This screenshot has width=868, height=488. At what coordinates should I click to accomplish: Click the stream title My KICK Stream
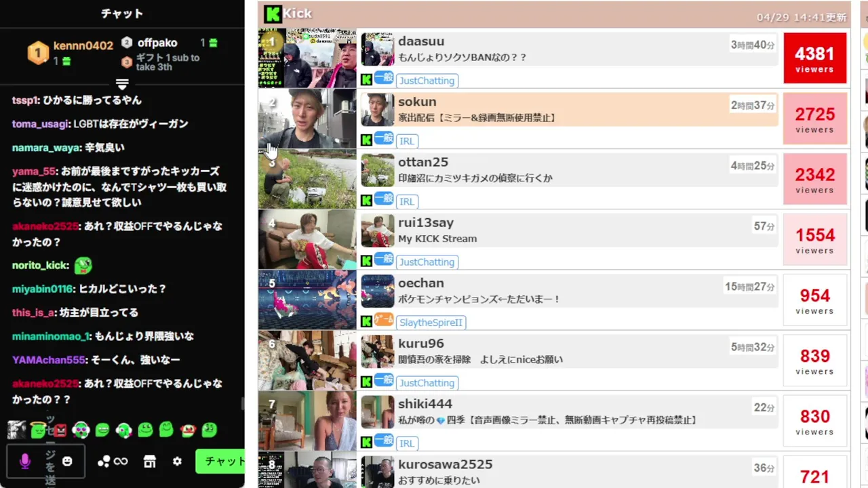tap(437, 239)
